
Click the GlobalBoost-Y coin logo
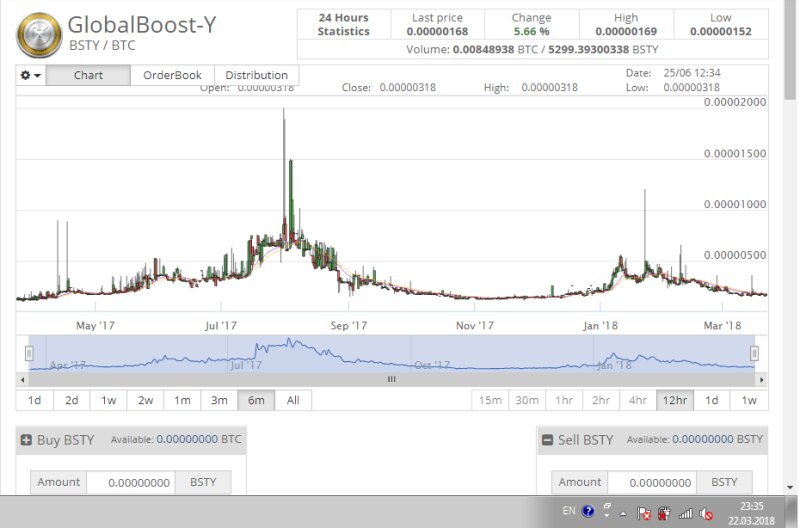click(37, 34)
